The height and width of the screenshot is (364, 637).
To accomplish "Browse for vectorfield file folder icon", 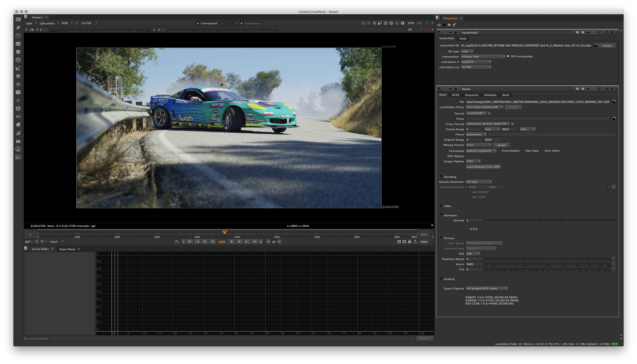I will pos(596,45).
